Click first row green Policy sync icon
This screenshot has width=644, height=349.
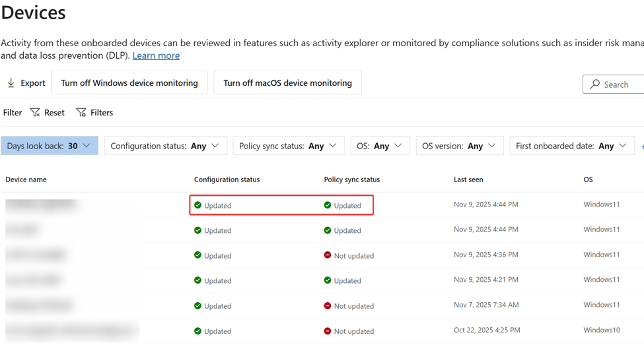[x=328, y=205]
